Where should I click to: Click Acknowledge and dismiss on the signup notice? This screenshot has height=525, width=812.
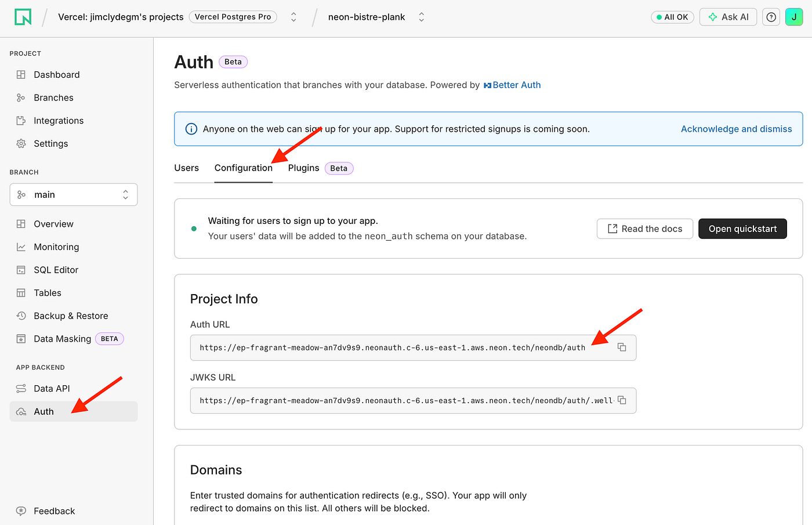pyautogui.click(x=736, y=128)
